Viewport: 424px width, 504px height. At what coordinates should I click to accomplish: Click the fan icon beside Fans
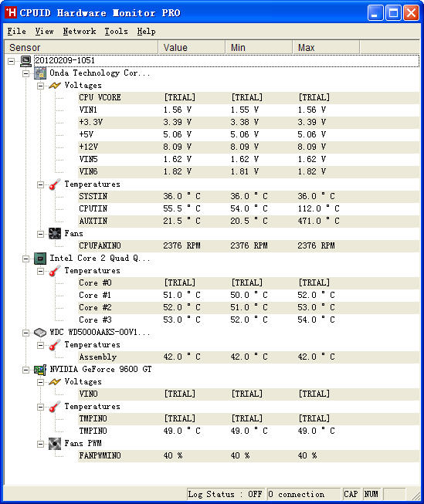[55, 233]
